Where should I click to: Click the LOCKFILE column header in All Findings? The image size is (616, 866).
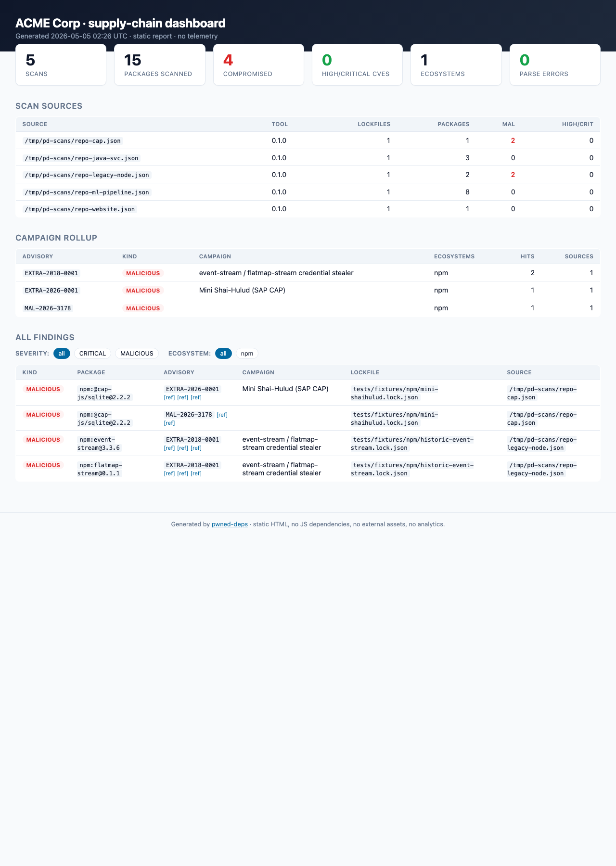(365, 372)
